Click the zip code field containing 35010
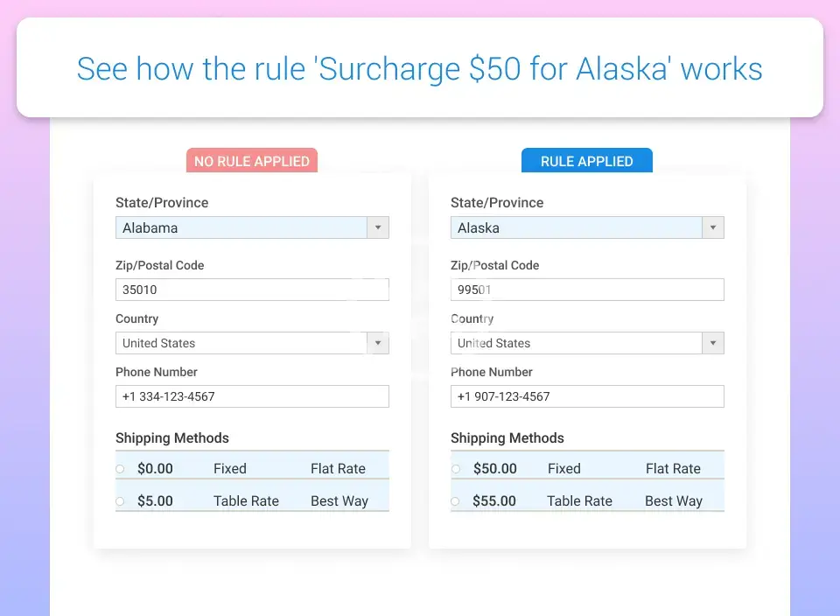Viewport: 840px width, 616px height. coord(252,290)
